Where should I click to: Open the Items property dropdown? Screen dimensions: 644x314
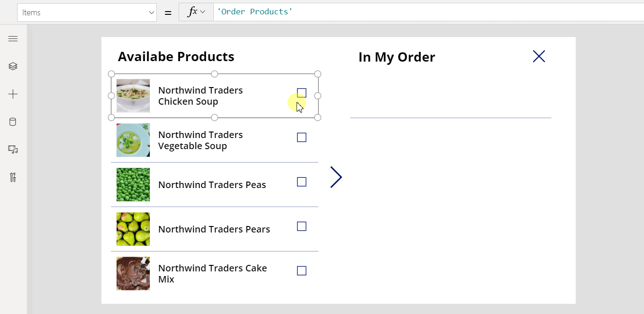(x=87, y=13)
